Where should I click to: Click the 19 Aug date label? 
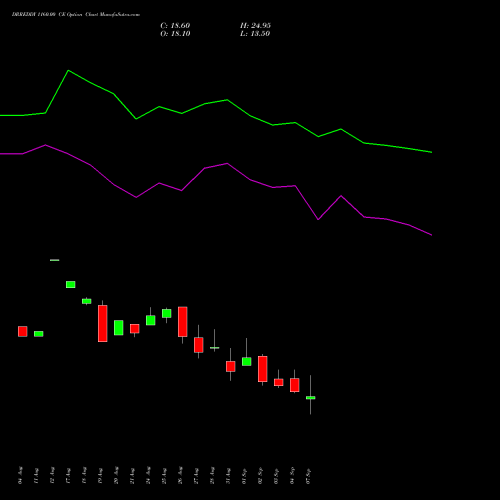coord(100,476)
